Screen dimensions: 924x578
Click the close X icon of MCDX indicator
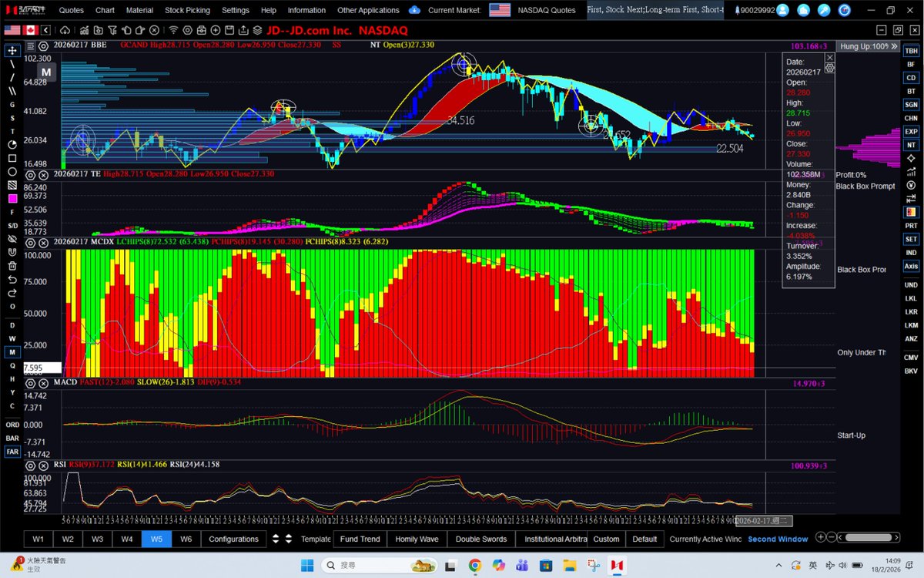[43, 242]
